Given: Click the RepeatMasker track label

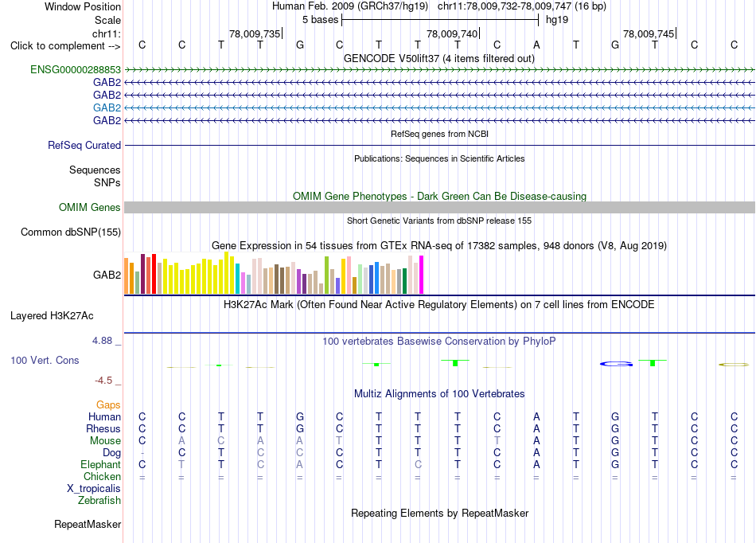Looking at the screenshot, I should [88, 524].
